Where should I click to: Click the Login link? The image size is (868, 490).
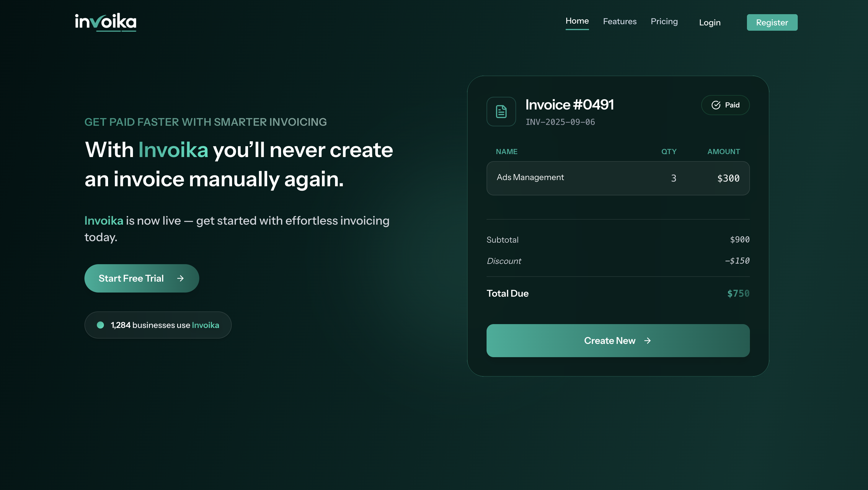710,22
